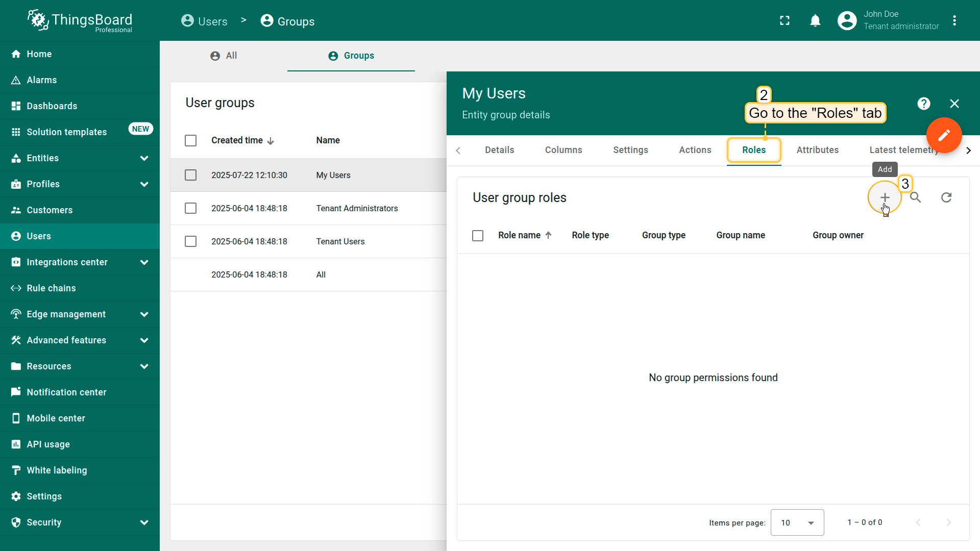Click the add role plus icon
Image resolution: width=980 pixels, height=551 pixels.
point(885,197)
